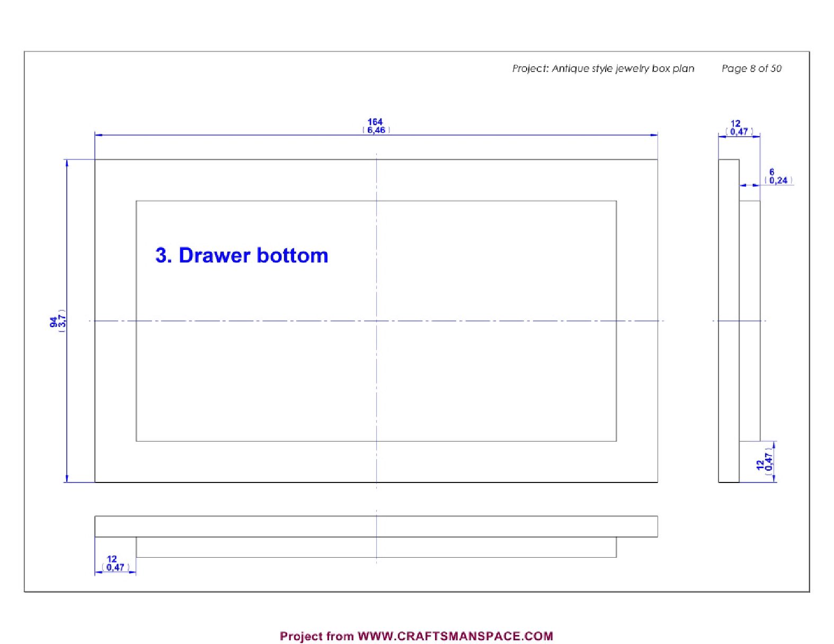
Task: Click the 'Page 8 of 50' label
Action: click(x=751, y=68)
